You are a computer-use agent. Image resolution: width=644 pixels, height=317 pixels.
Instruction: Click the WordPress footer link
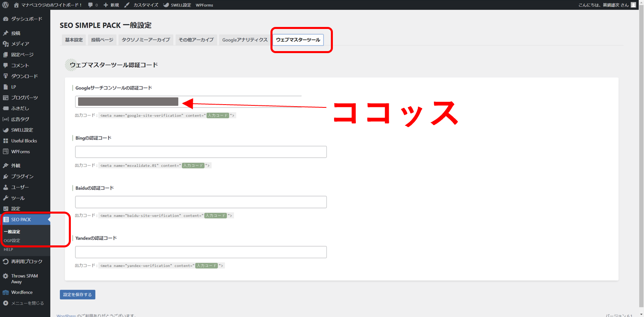tap(66, 315)
